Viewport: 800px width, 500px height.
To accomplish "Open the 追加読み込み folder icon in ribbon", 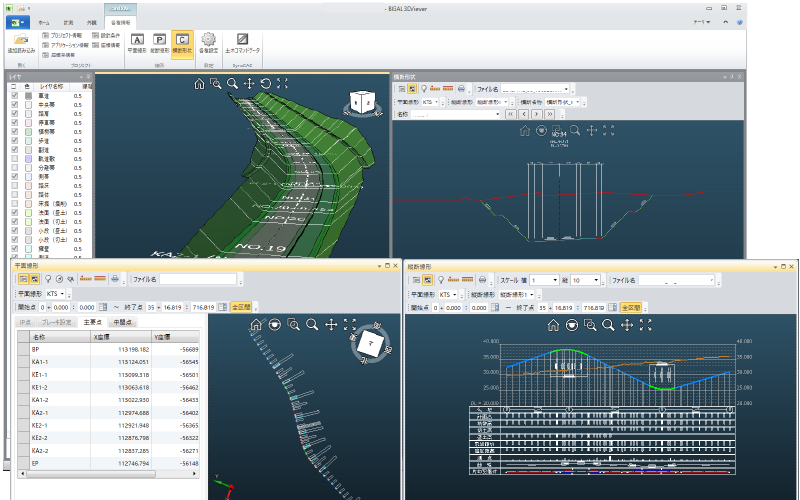I will [21, 43].
